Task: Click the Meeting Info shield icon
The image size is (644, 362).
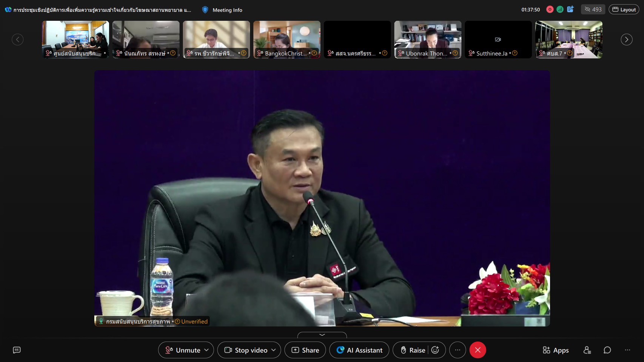Action: (205, 10)
